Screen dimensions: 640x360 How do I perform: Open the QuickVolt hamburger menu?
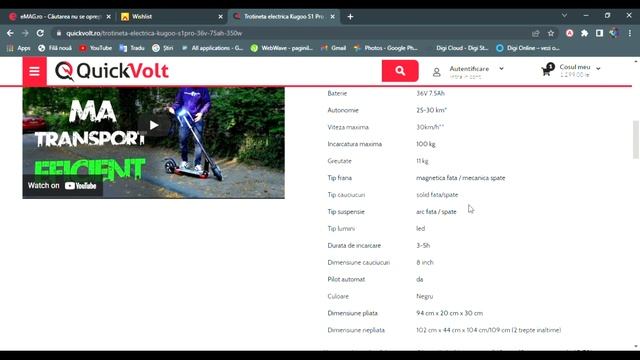pyautogui.click(x=34, y=71)
